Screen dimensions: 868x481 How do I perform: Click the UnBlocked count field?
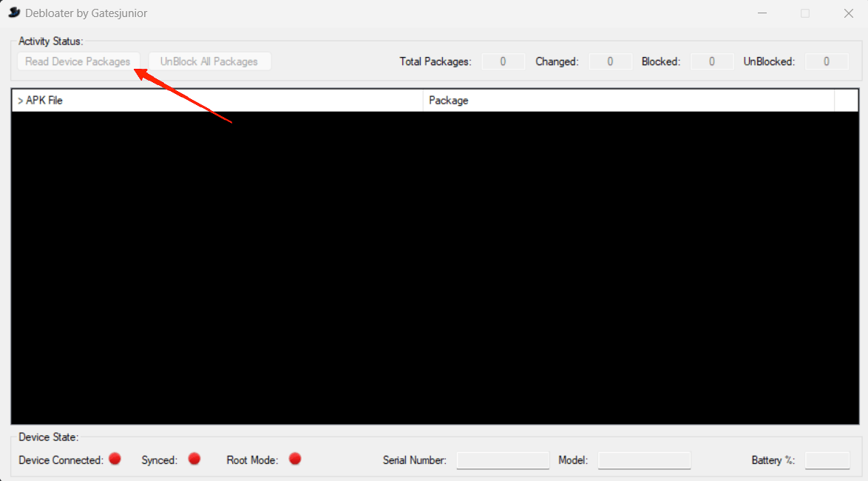pyautogui.click(x=826, y=61)
